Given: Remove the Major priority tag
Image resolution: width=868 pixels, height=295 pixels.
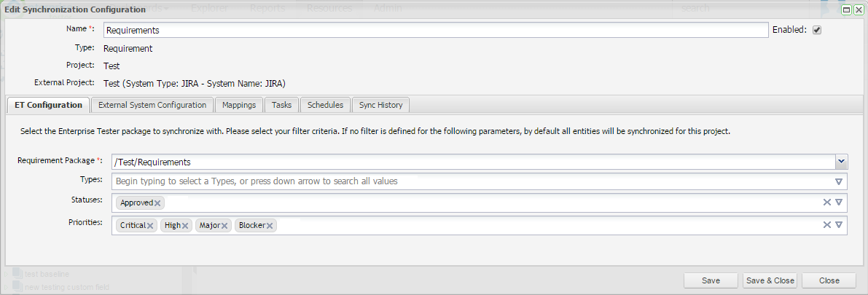Looking at the screenshot, I should [224, 227].
